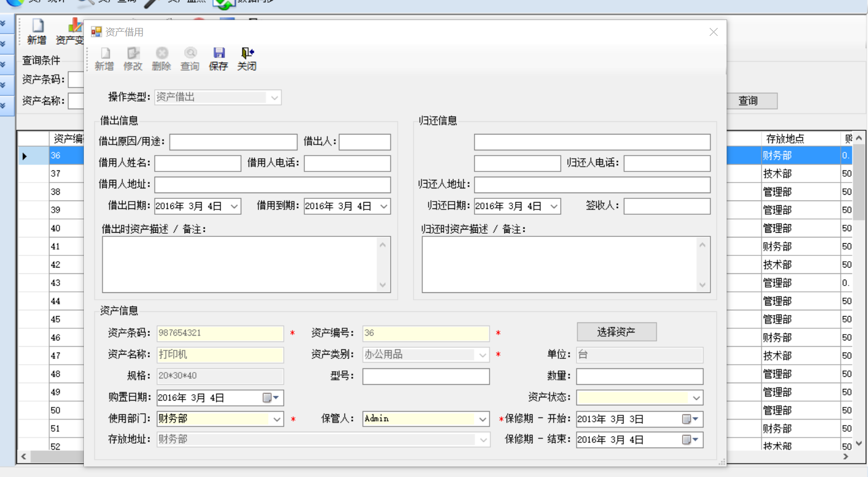Expand the 操作类型 dropdown

click(274, 98)
